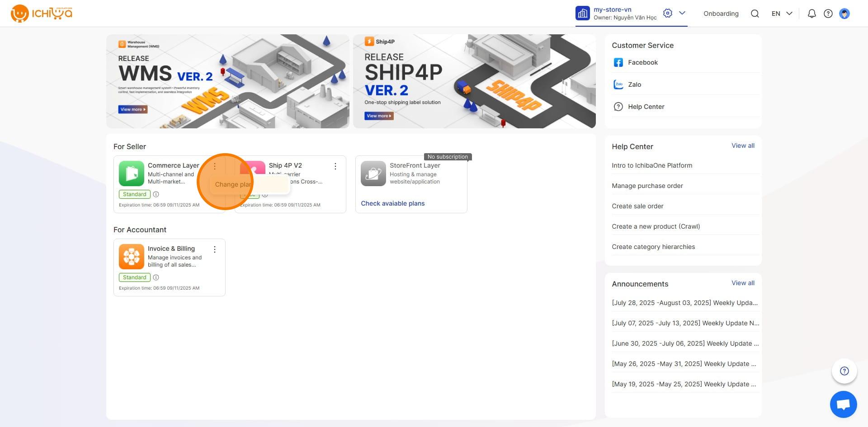Expand the store switcher chevron
Viewport: 868px width, 427px height.
click(x=682, y=13)
